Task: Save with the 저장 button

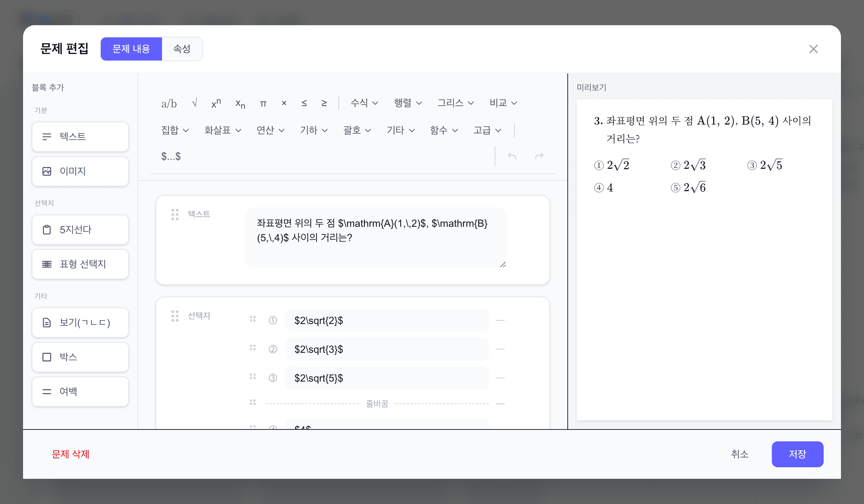Action: (x=797, y=454)
